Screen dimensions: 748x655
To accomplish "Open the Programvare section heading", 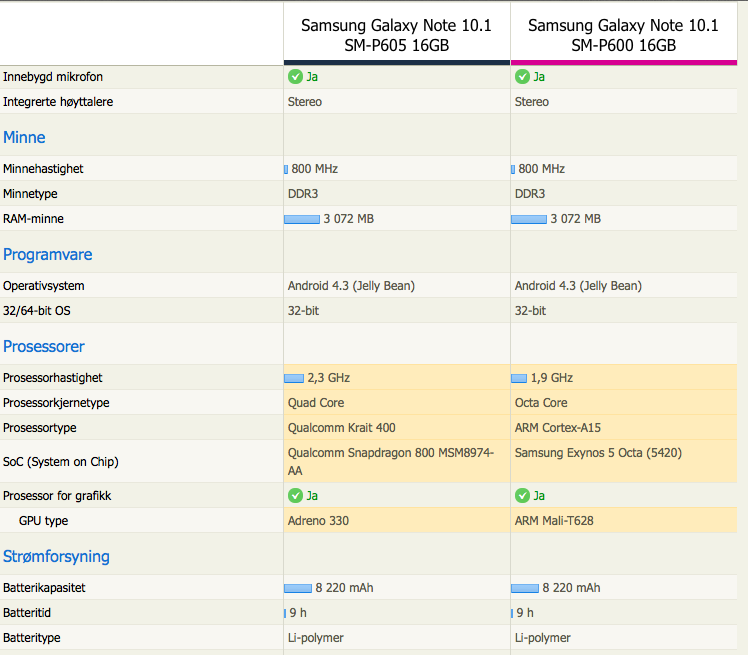I will pos(48,254).
